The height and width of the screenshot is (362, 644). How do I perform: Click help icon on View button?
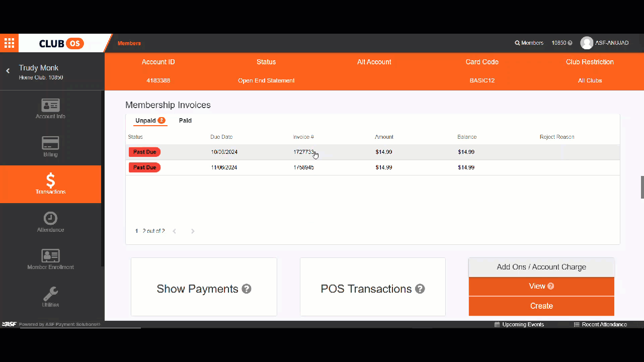point(550,286)
